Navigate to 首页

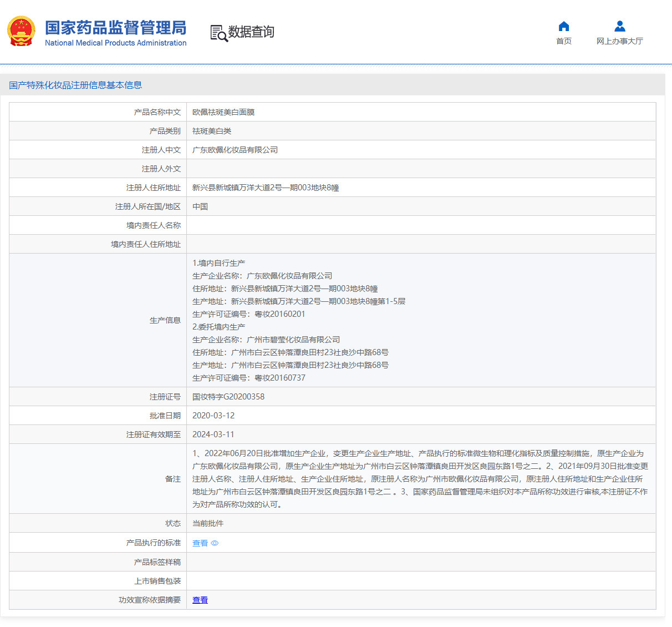point(563,41)
